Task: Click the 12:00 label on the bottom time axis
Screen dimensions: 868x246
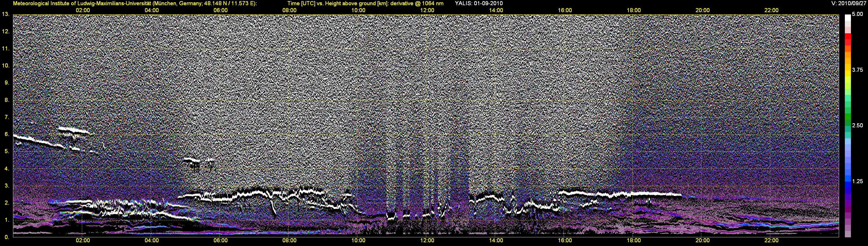Action: coord(427,240)
